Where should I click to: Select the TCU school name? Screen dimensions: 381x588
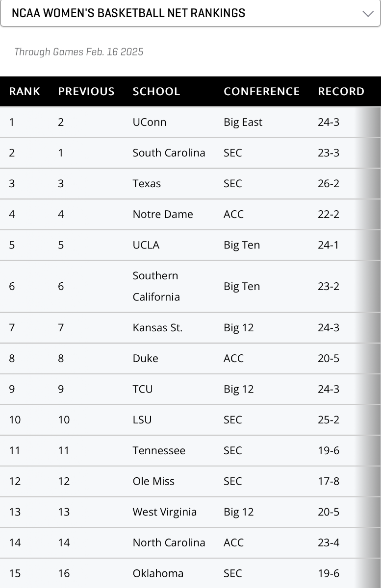coord(143,389)
